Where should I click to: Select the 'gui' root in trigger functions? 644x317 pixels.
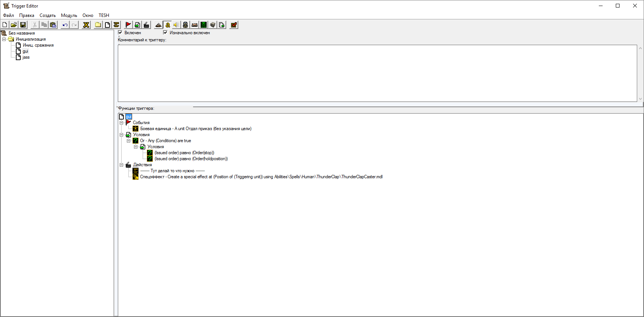[x=129, y=117]
